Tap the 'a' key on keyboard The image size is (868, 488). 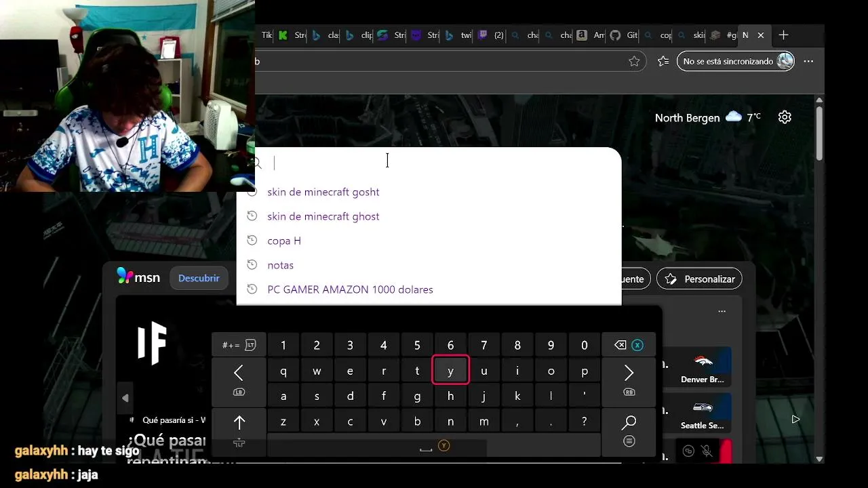[x=283, y=396]
